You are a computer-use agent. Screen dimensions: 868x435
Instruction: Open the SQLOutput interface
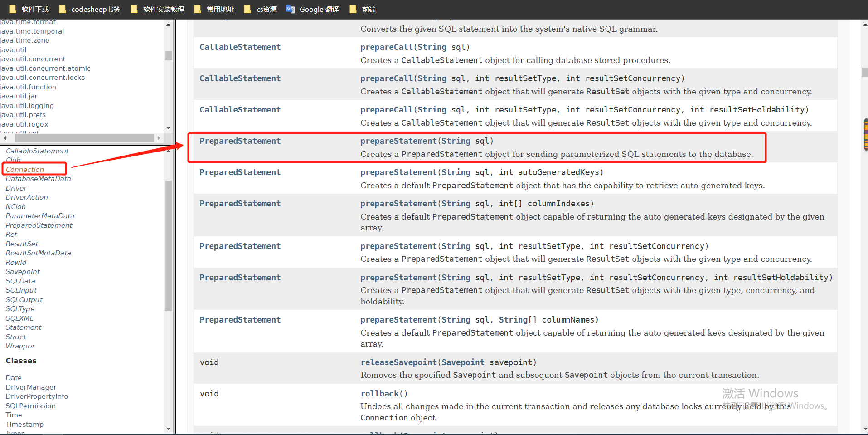[x=24, y=300]
